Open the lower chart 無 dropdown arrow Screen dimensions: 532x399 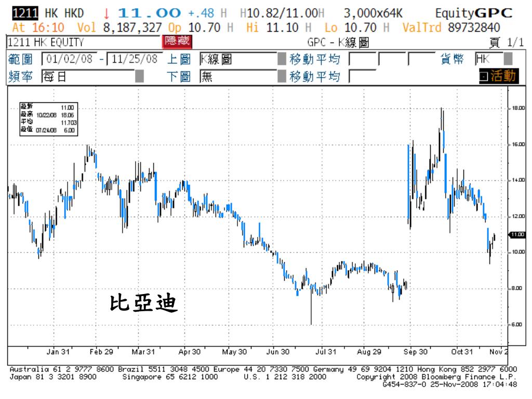click(282, 76)
